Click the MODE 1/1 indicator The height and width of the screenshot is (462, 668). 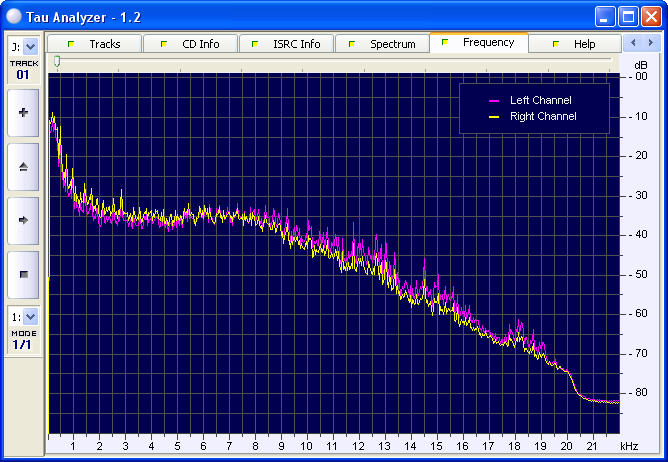[23, 340]
